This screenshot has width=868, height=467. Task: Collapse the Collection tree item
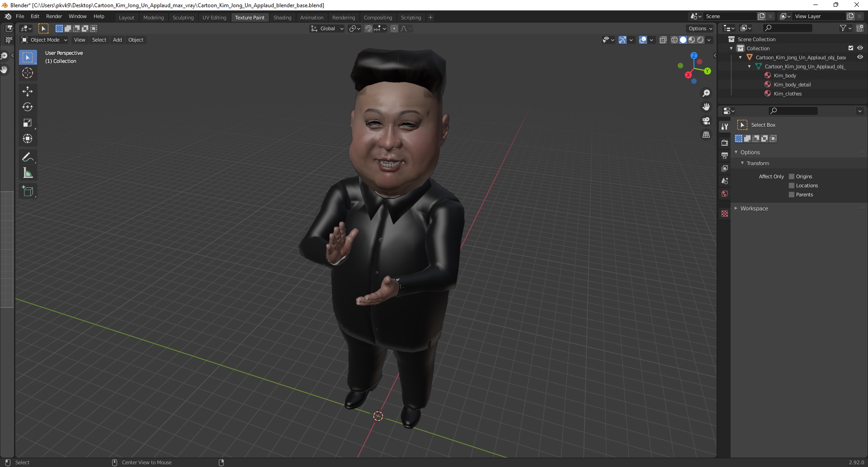[731, 48]
